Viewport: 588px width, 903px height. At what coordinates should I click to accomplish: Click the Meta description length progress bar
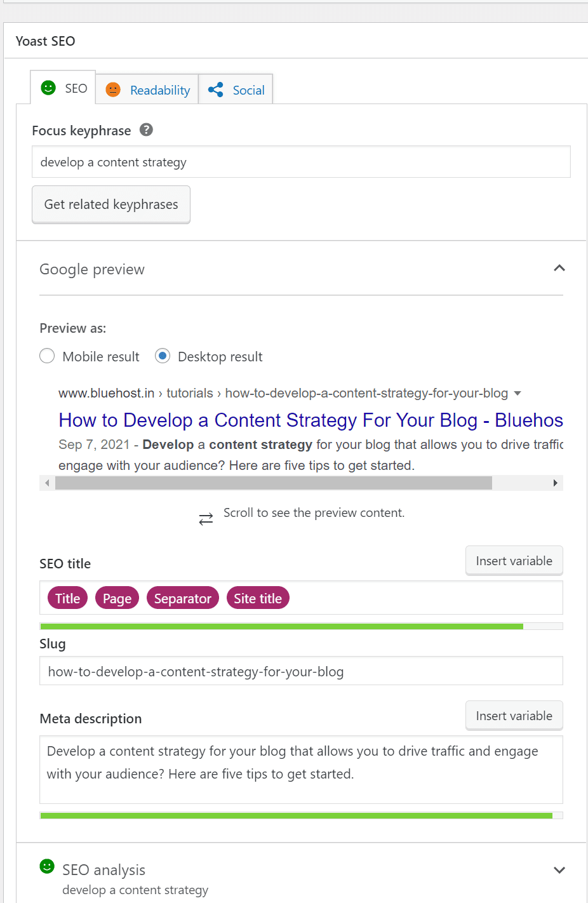pos(301,815)
